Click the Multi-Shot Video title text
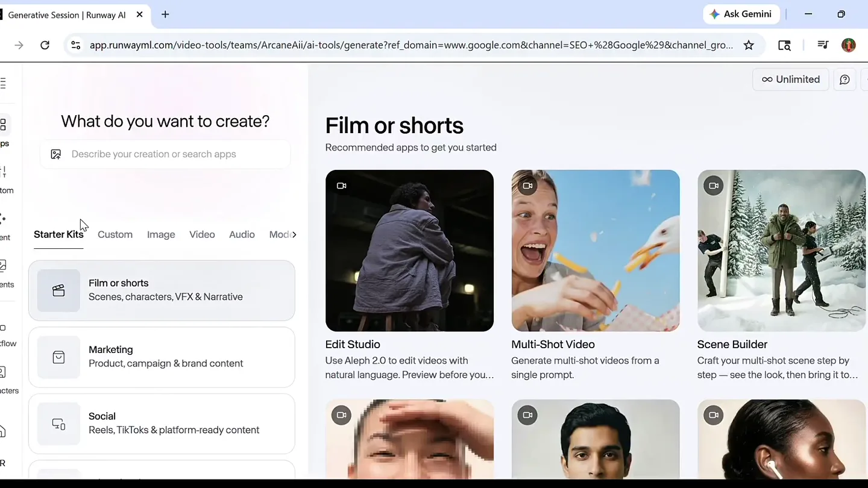The width and height of the screenshot is (868, 488). 553,345
